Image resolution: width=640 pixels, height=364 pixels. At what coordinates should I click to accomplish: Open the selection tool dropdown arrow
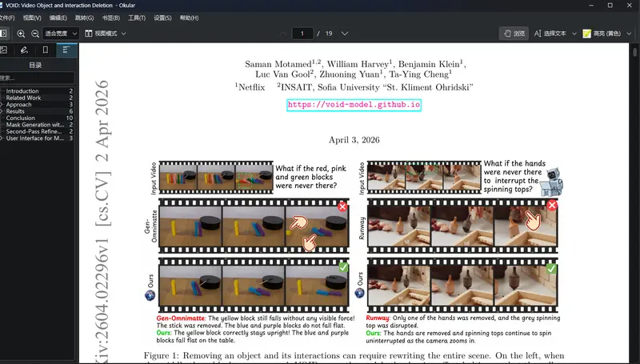click(x=574, y=34)
